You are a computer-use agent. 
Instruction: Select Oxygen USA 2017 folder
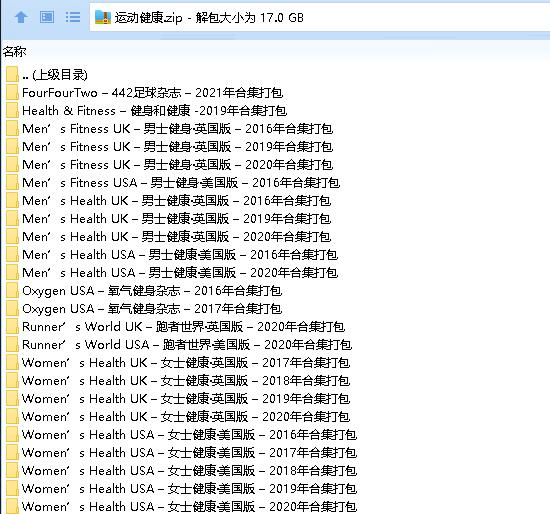pos(152,309)
